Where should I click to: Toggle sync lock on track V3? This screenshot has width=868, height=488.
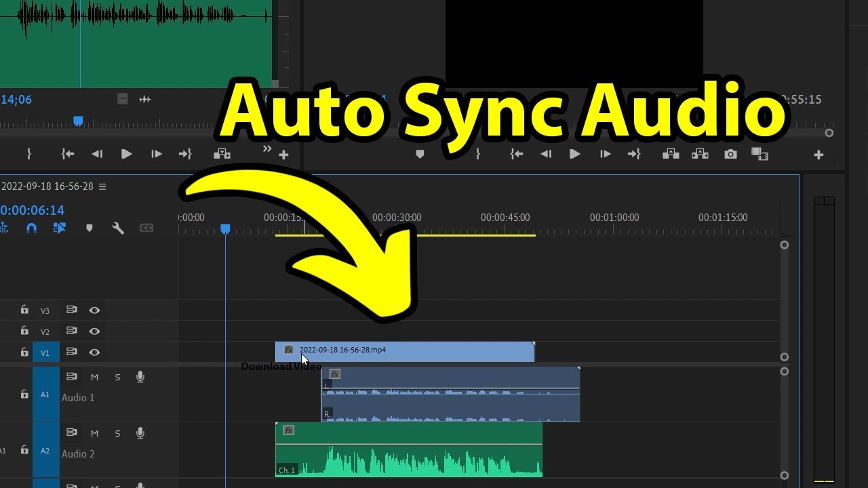(71, 310)
